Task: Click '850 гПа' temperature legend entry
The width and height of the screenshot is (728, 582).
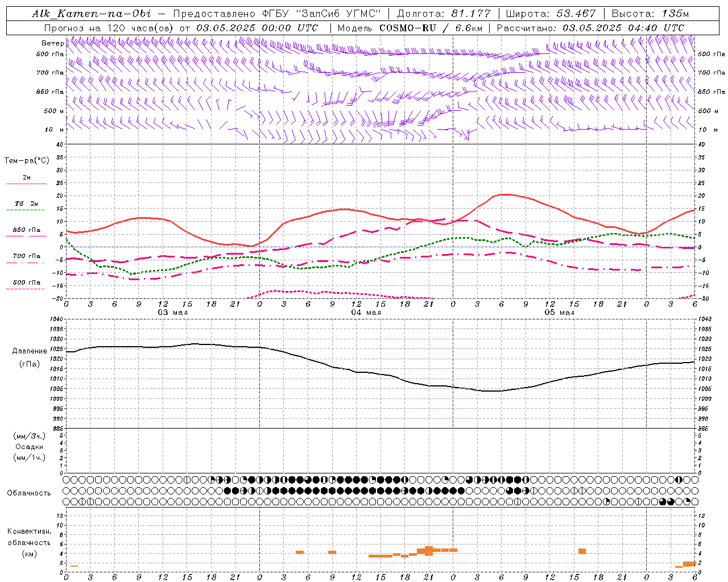Action: [27, 230]
